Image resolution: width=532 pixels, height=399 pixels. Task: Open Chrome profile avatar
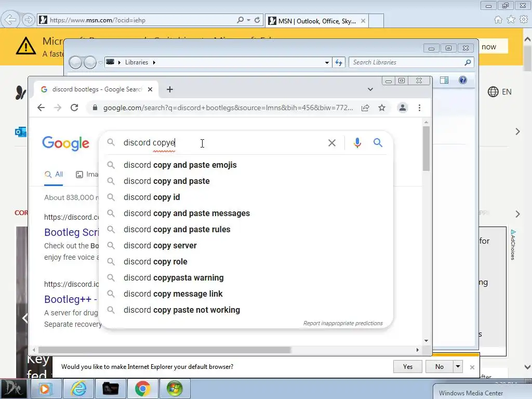(x=403, y=108)
